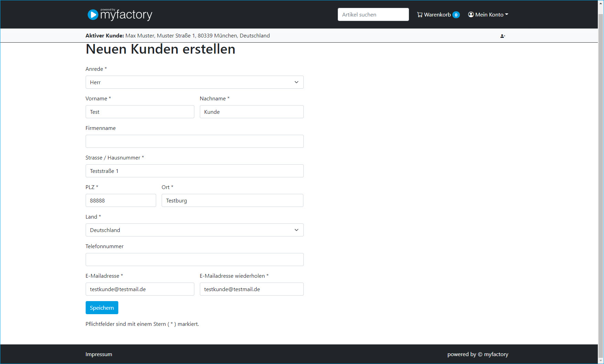
Task: Click the PLZ field
Action: [121, 200]
